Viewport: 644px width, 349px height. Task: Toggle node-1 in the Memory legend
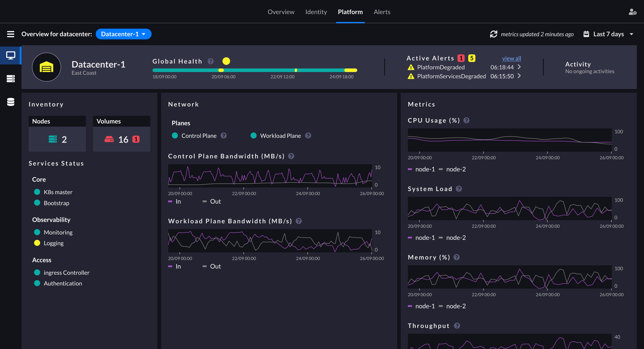pyautogui.click(x=421, y=306)
